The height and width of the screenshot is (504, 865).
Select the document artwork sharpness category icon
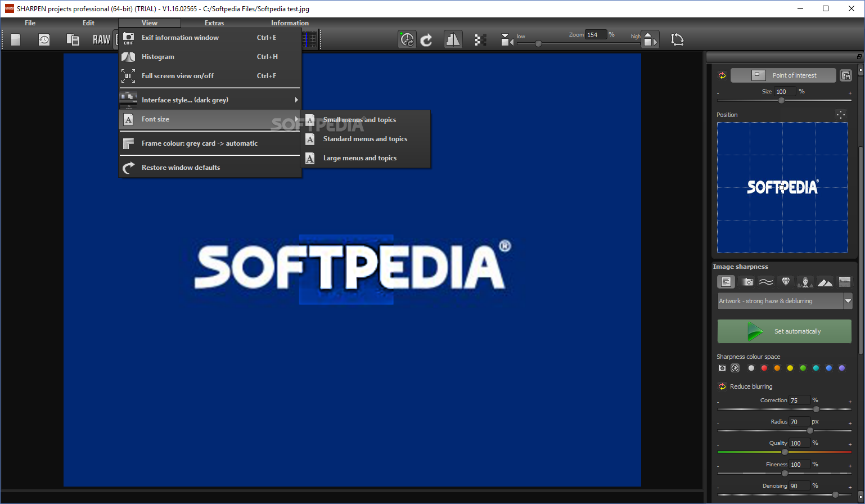tap(726, 282)
